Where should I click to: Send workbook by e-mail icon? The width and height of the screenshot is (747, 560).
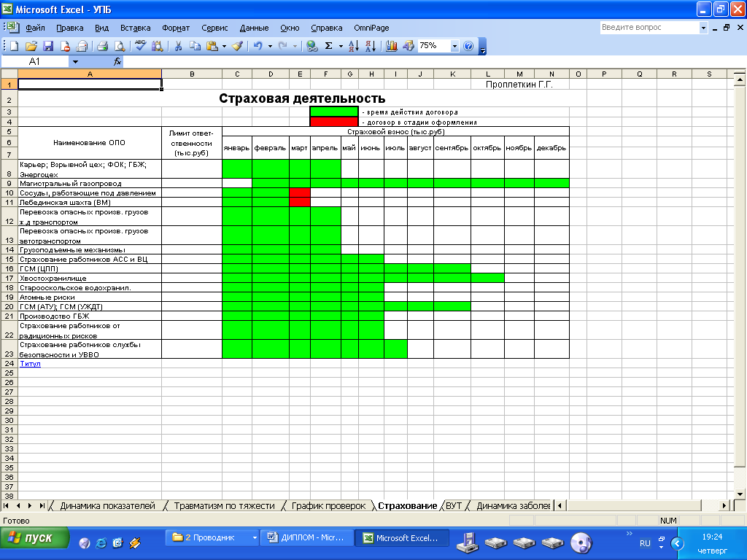82,46
